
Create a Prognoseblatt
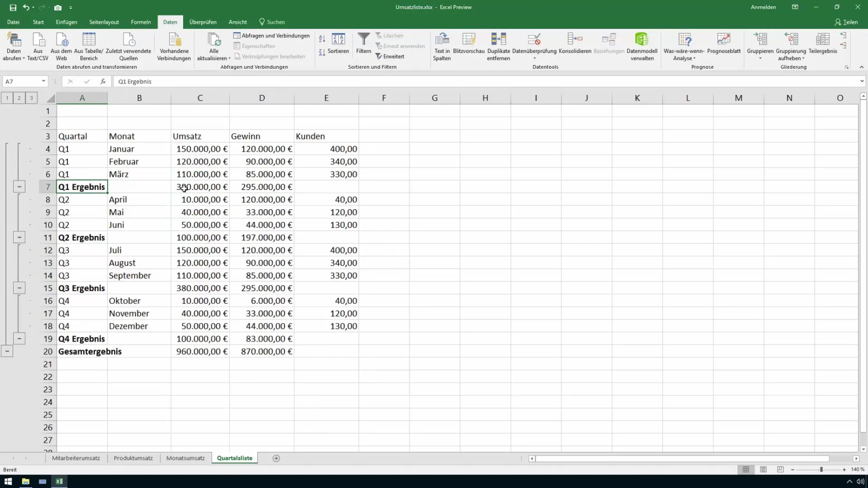coord(724,43)
